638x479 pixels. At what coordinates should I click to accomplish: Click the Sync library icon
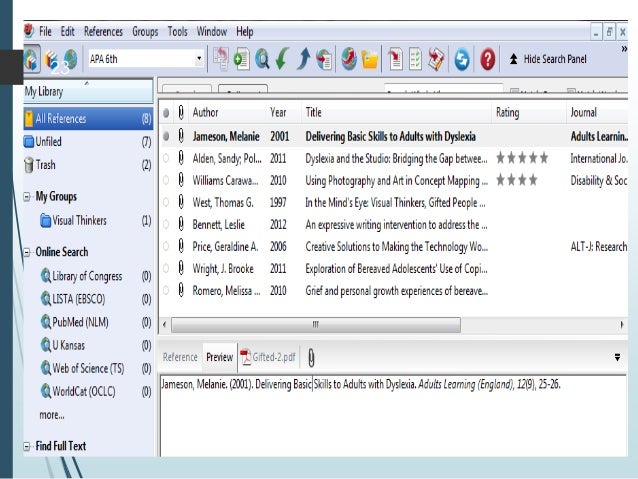tap(462, 59)
